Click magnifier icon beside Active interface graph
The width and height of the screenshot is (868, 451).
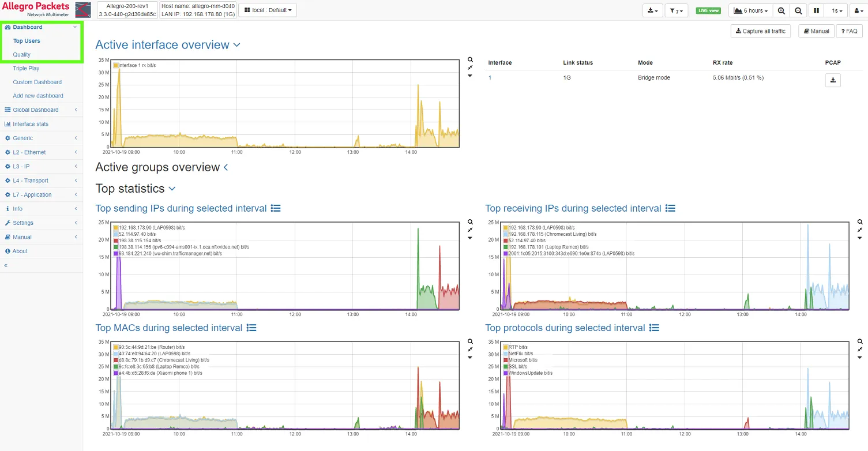coord(470,59)
